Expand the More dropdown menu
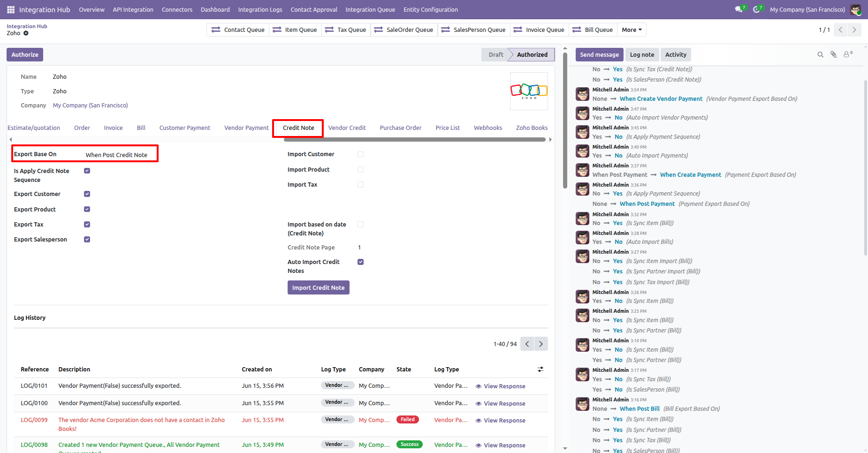This screenshot has height=453, width=868. (632, 30)
